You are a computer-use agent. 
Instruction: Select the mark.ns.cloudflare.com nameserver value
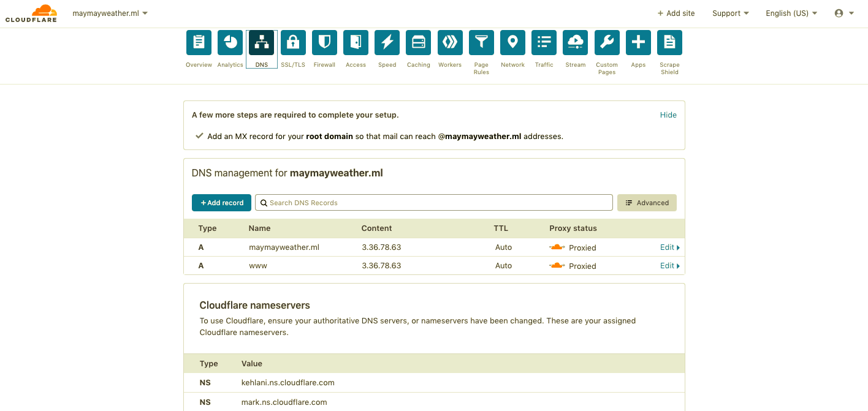point(284,402)
